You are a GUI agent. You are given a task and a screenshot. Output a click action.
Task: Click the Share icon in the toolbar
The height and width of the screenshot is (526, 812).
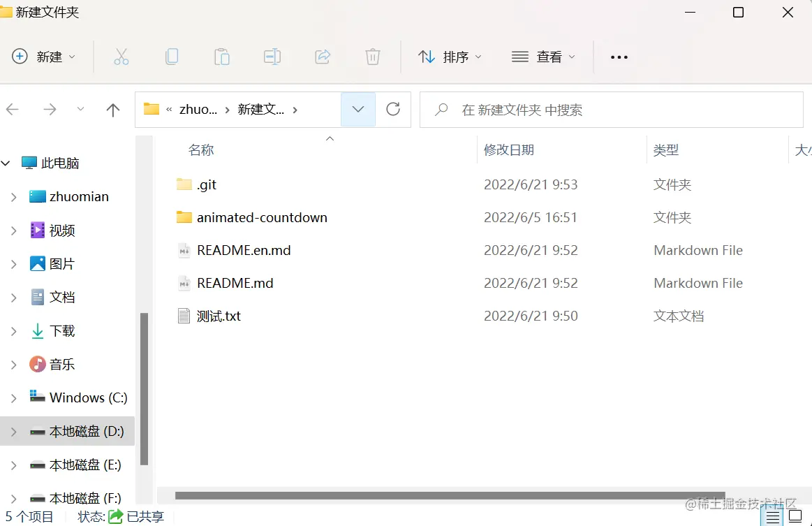[x=323, y=57]
